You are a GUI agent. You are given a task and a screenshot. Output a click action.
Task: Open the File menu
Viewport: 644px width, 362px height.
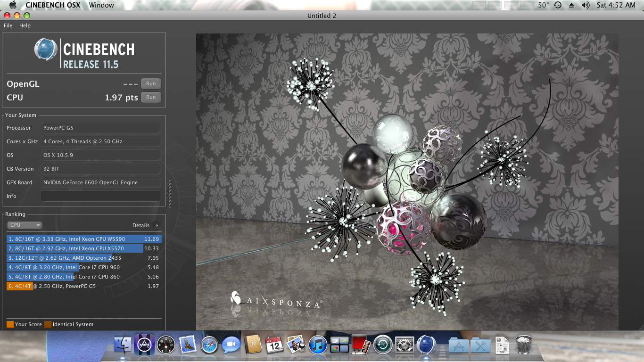pos(8,25)
